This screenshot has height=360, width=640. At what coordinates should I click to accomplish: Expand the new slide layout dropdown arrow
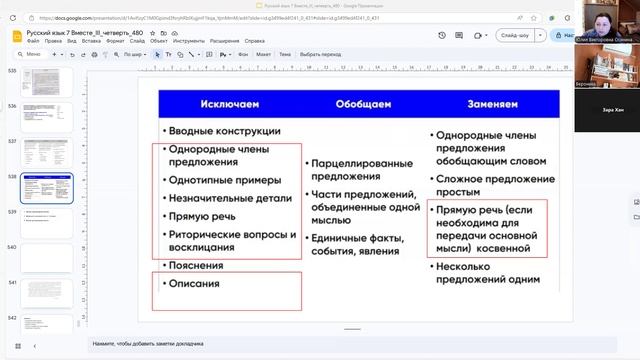62,54
